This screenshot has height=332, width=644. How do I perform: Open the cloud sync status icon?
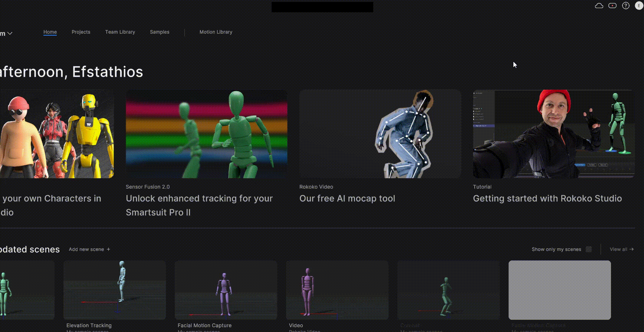point(599,6)
